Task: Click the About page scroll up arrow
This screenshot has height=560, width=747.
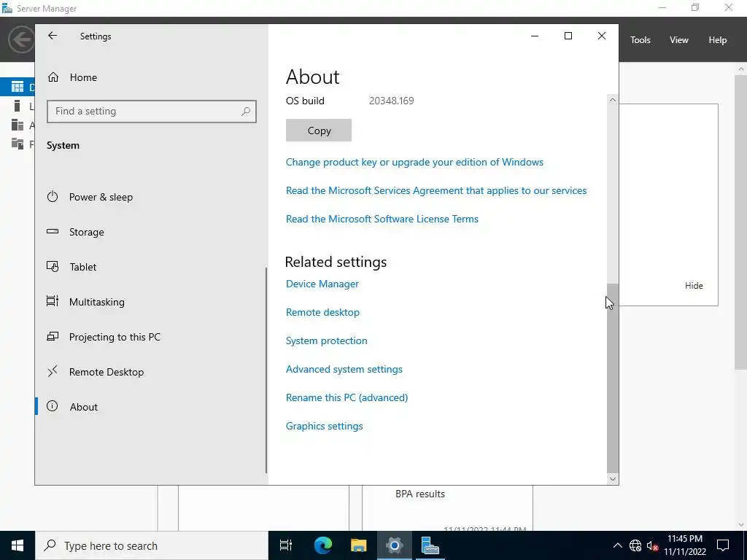Action: (x=613, y=100)
